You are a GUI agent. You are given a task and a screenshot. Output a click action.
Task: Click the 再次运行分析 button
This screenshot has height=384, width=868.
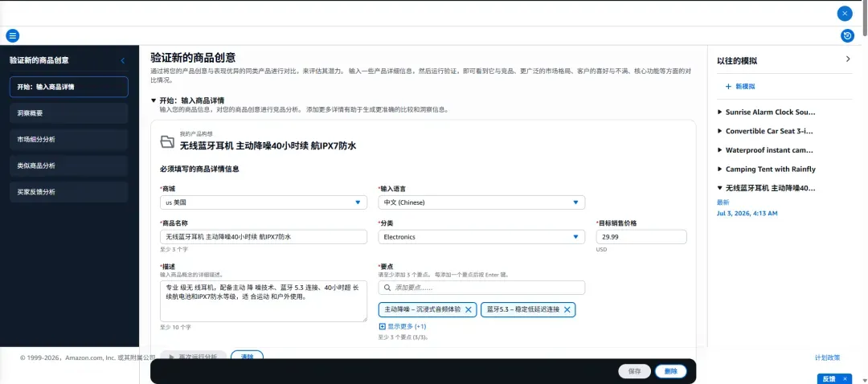[x=193, y=357]
